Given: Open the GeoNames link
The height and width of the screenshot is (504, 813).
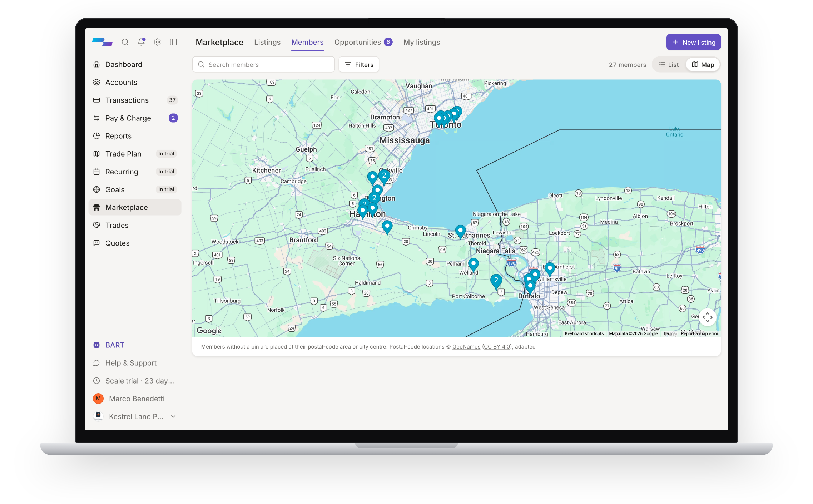Looking at the screenshot, I should coord(466,347).
